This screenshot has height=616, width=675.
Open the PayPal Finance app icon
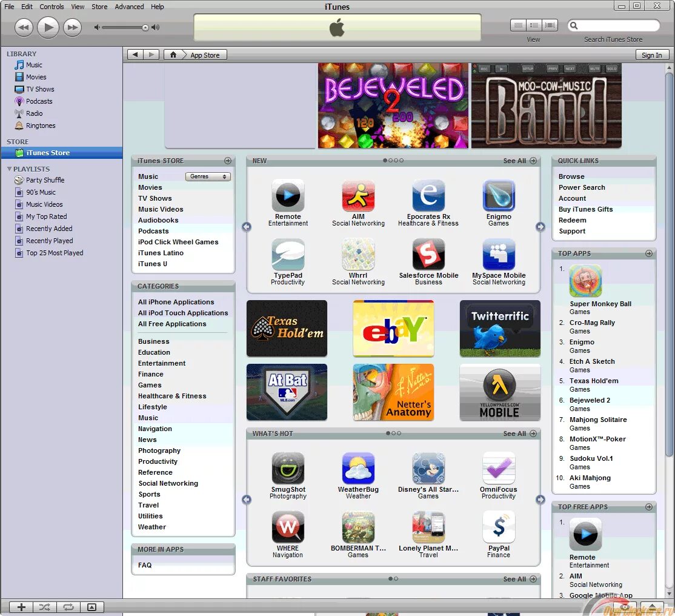499,526
